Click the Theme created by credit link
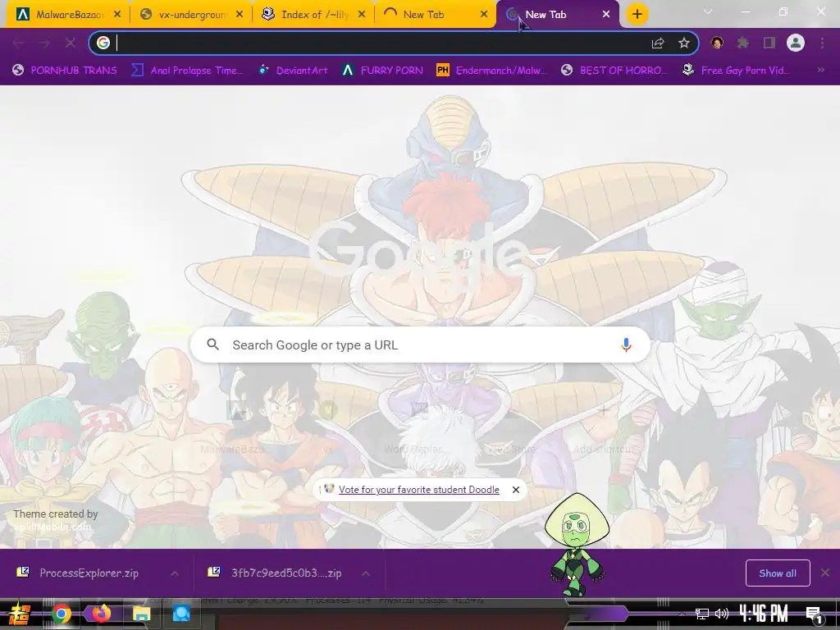The image size is (840, 630). [52, 527]
